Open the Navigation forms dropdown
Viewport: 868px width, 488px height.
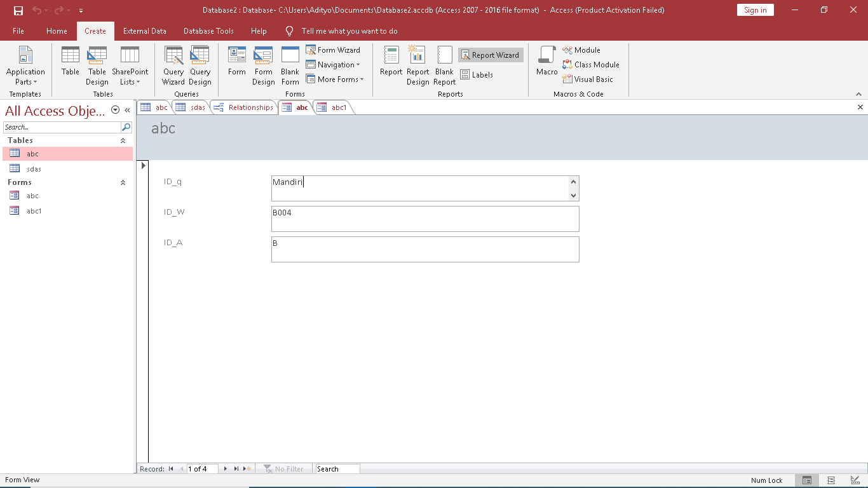coord(333,65)
